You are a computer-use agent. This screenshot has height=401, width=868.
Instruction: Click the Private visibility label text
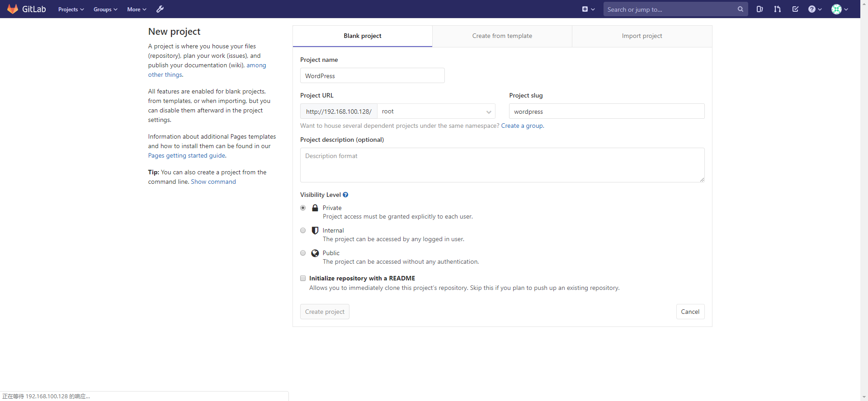click(332, 208)
